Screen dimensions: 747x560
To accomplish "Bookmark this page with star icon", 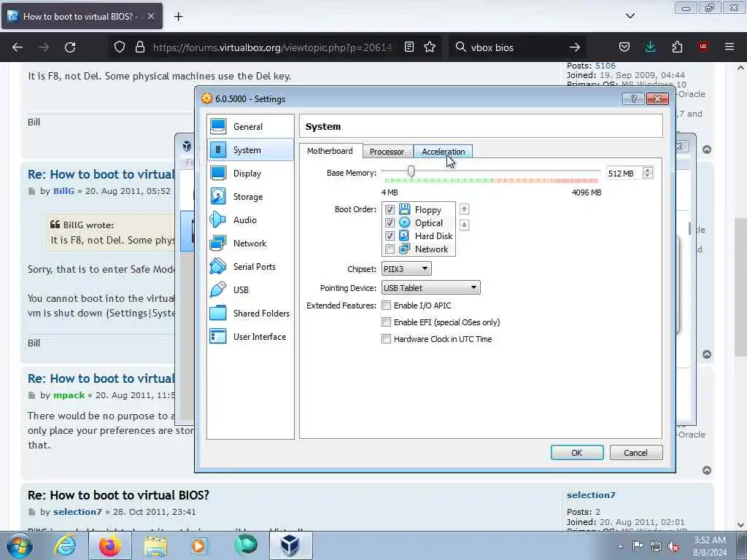I will pos(430,47).
